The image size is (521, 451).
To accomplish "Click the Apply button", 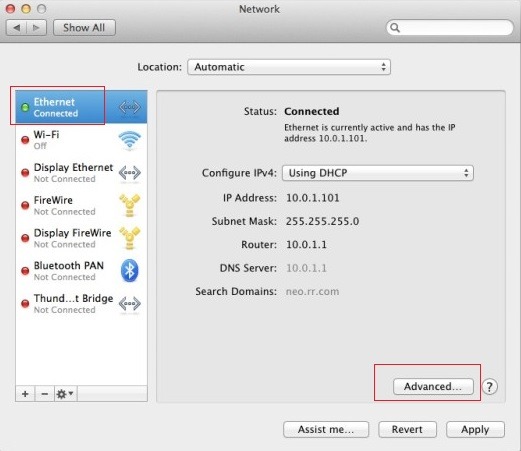I will (x=475, y=429).
